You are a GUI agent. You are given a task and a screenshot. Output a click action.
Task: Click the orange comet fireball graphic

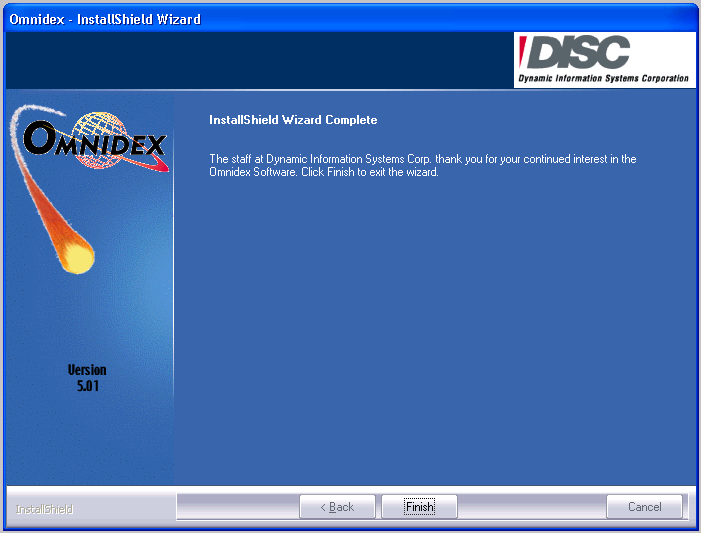pyautogui.click(x=77, y=256)
